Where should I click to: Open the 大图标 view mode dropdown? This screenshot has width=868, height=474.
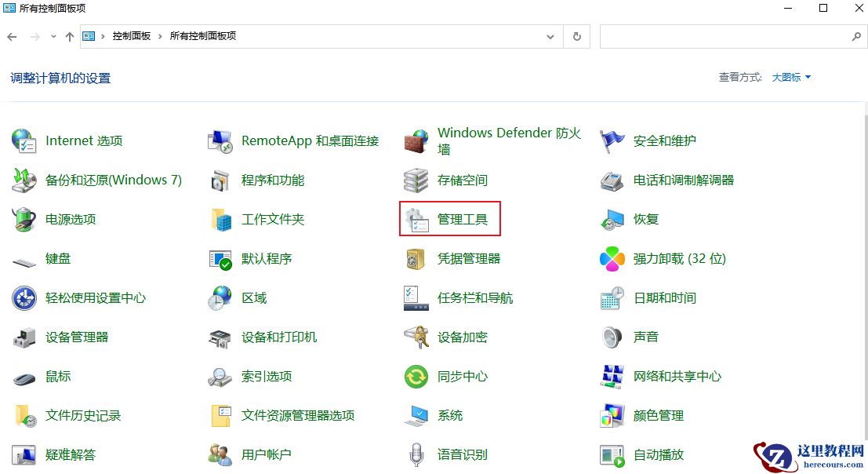(x=786, y=77)
